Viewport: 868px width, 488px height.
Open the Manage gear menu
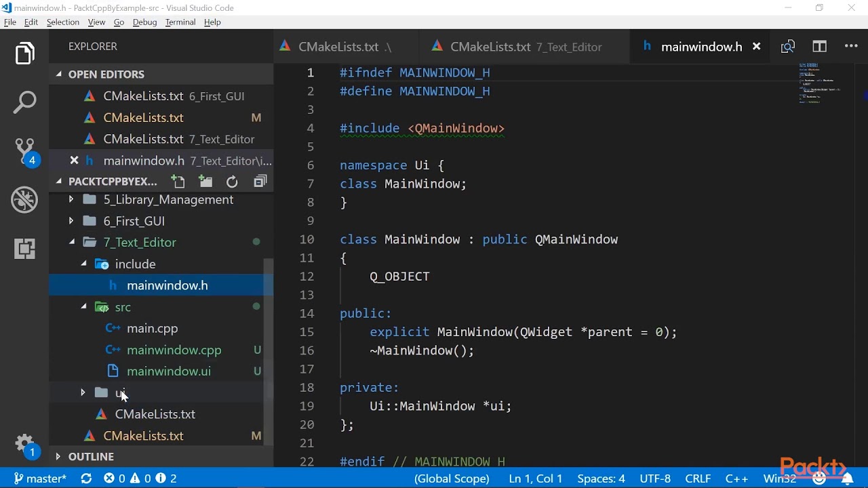24,444
